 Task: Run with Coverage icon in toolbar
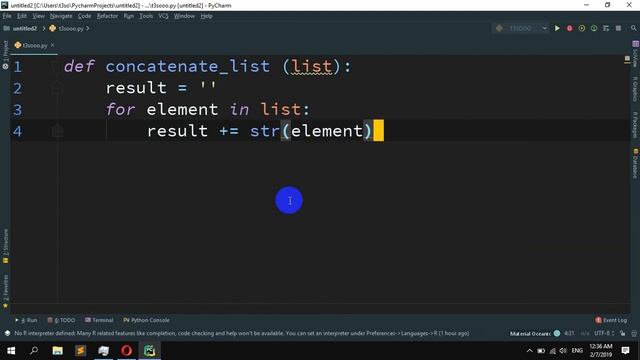582,28
